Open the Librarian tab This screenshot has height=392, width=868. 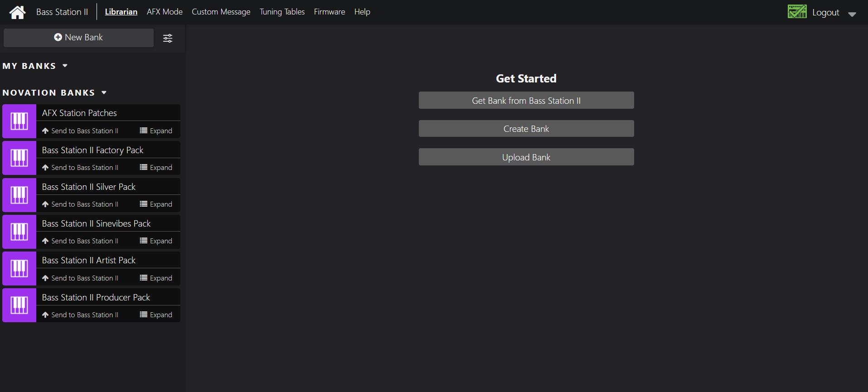pyautogui.click(x=121, y=12)
